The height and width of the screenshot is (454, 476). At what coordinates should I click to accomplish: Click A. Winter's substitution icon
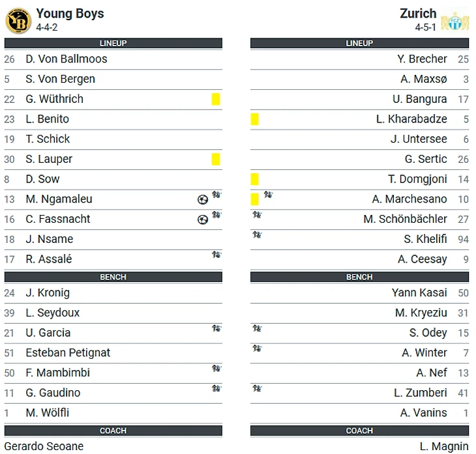click(257, 348)
